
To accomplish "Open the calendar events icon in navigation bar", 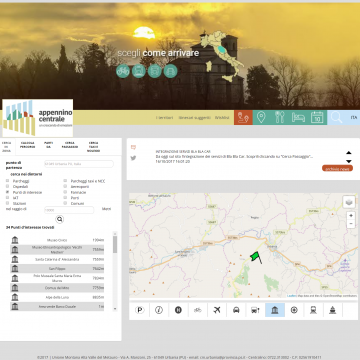I will pyautogui.click(x=317, y=117).
